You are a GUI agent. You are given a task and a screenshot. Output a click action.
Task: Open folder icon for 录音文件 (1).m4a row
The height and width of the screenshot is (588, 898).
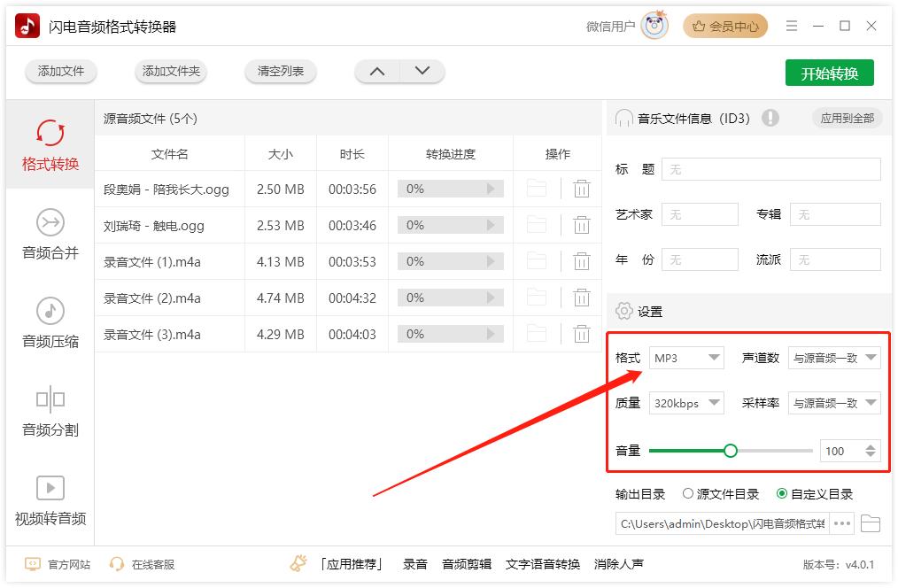point(536,261)
